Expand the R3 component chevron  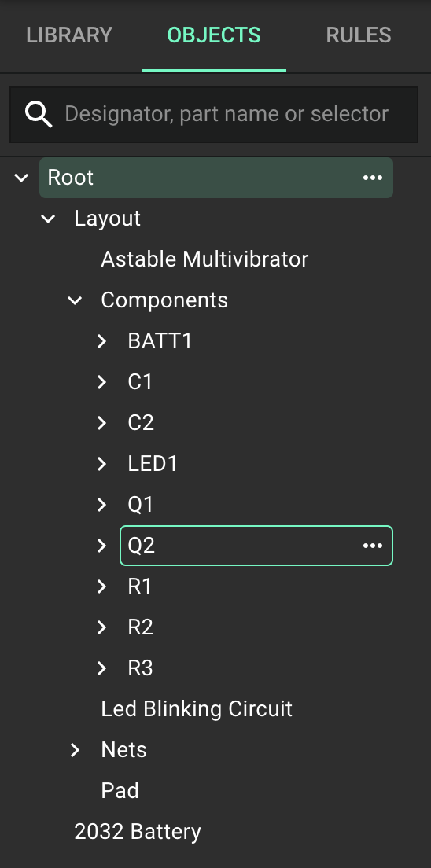click(101, 668)
